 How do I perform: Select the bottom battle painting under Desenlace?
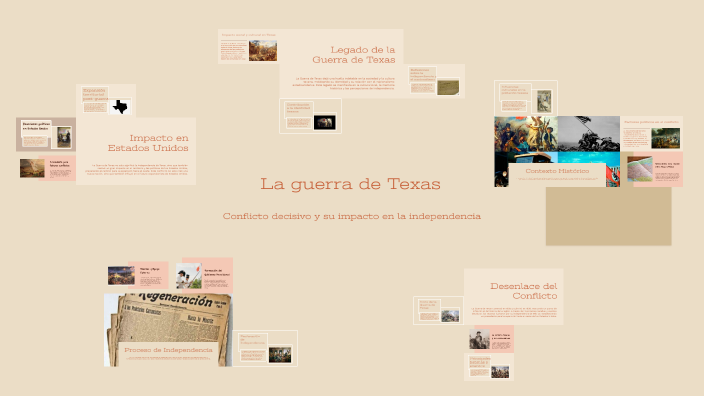click(500, 372)
